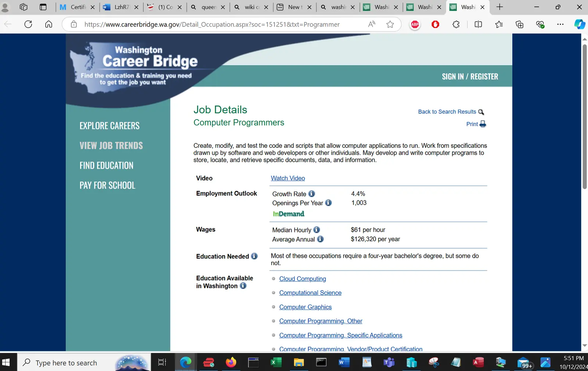Viewport: 588px width, 371px height.
Task: Click the magnifier icon beside Back to Search Results
Action: coord(481,112)
